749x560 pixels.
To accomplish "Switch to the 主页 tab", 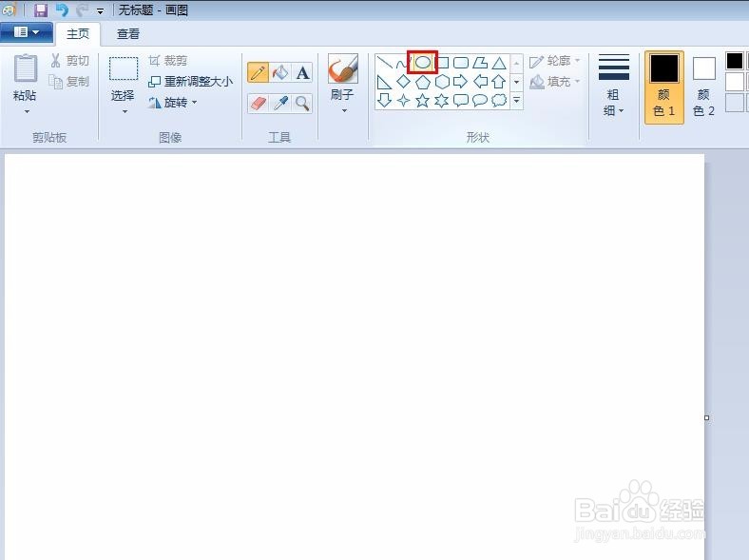I will 78,34.
